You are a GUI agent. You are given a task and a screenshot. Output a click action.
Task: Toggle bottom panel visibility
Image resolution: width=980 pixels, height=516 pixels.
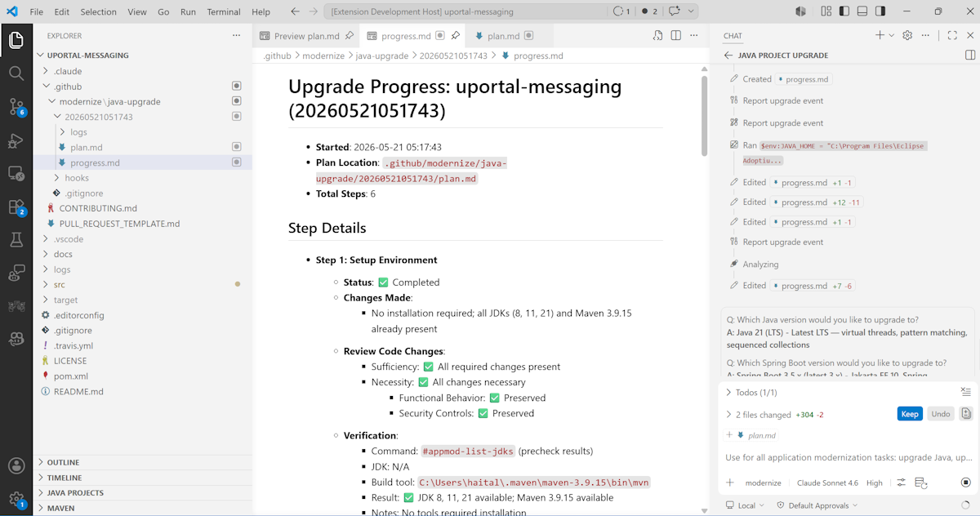tap(862, 11)
